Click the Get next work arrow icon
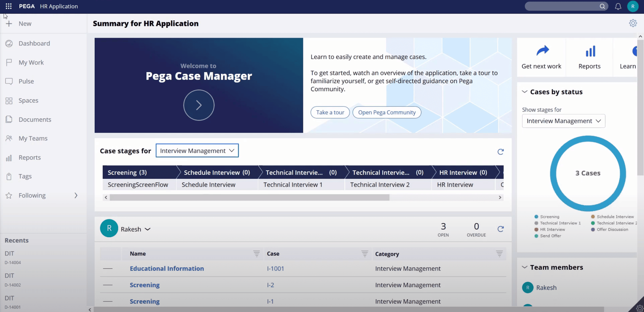 point(543,51)
